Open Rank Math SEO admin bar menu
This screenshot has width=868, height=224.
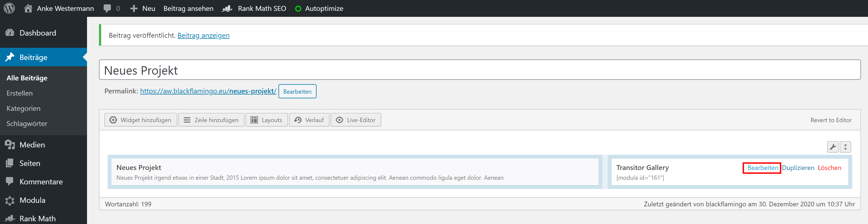(262, 8)
